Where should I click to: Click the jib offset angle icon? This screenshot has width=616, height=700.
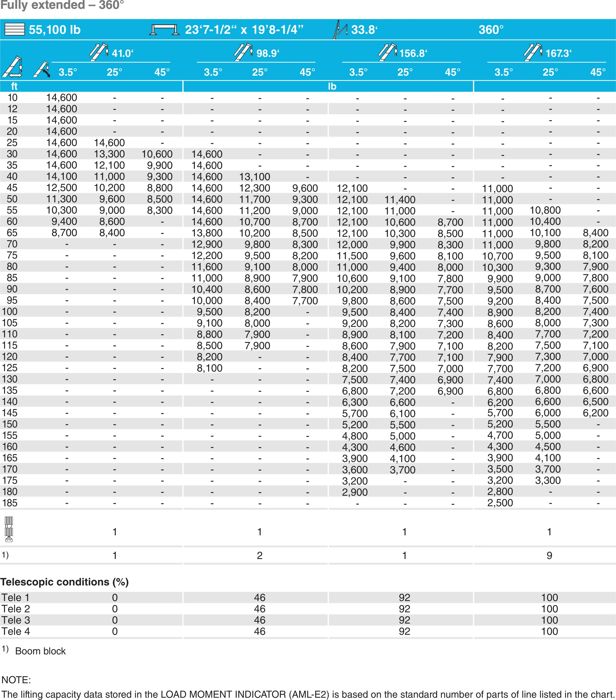coord(42,69)
